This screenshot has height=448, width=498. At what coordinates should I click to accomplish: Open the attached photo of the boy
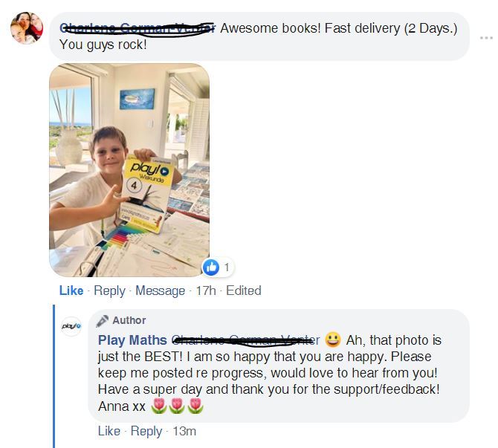[129, 170]
